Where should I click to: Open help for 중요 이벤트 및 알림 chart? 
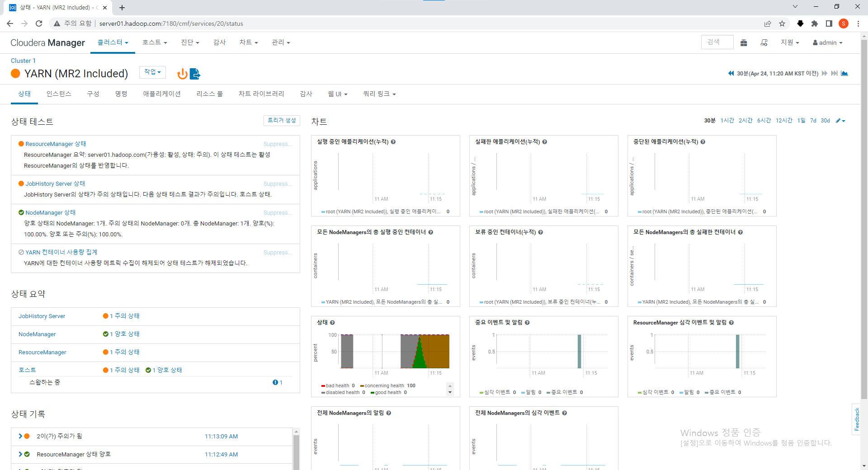(527, 323)
